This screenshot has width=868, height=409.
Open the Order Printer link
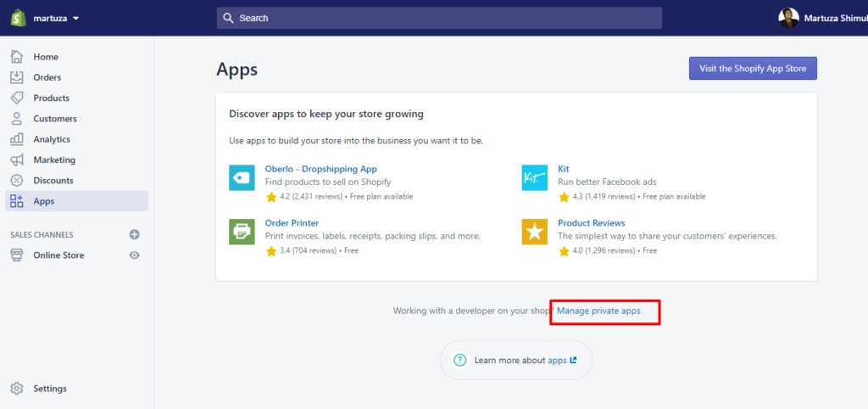pyautogui.click(x=292, y=223)
